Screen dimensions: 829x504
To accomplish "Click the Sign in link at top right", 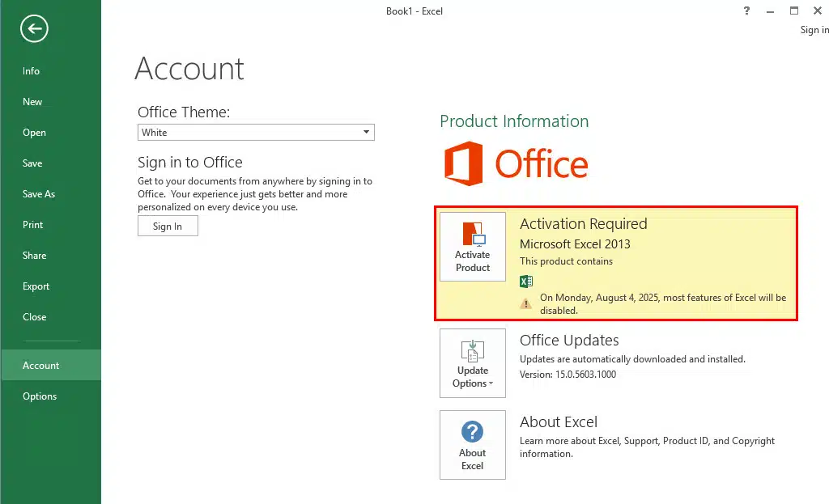I will point(814,30).
